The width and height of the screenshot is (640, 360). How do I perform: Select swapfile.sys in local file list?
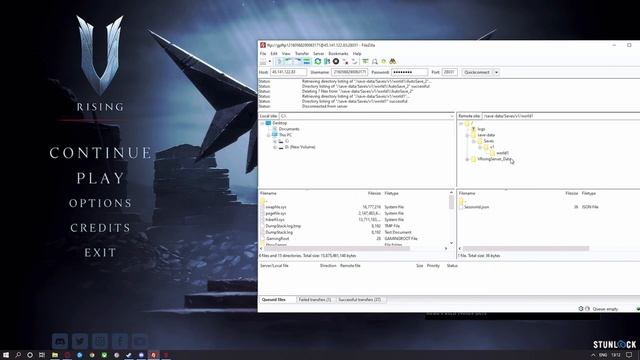pos(276,207)
